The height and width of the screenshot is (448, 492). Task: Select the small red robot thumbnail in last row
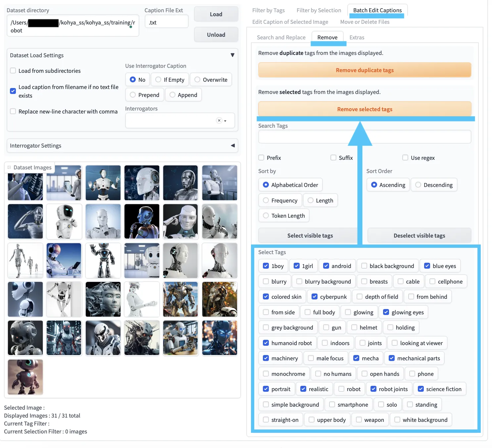tap(25, 377)
